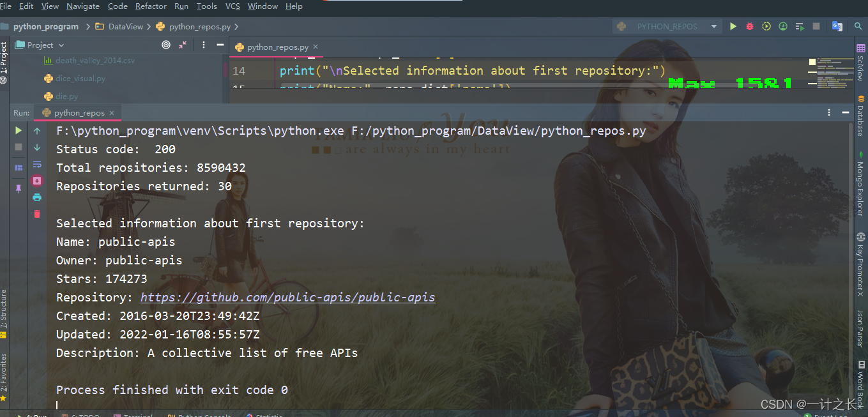This screenshot has height=417, width=868.
Task: Toggle scroll to end of console output
Action: (x=37, y=181)
